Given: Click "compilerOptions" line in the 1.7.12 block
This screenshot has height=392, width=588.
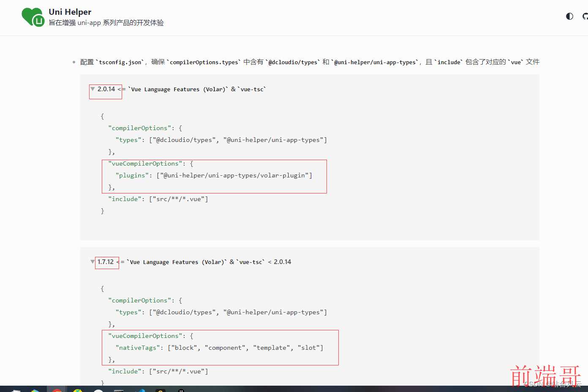Looking at the screenshot, I should 145,300.
